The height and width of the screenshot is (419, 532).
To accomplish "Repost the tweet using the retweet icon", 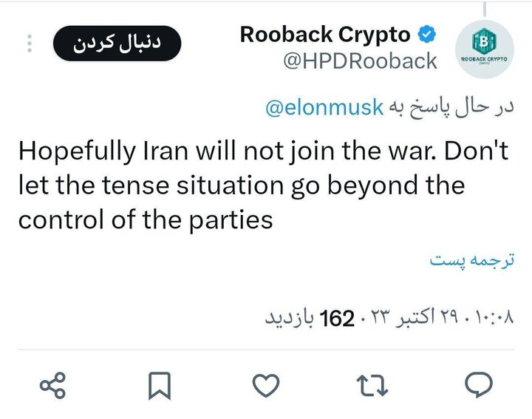I will point(372,386).
